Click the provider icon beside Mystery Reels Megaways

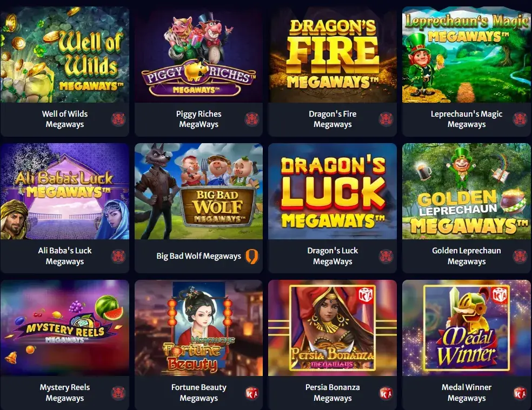coord(118,393)
